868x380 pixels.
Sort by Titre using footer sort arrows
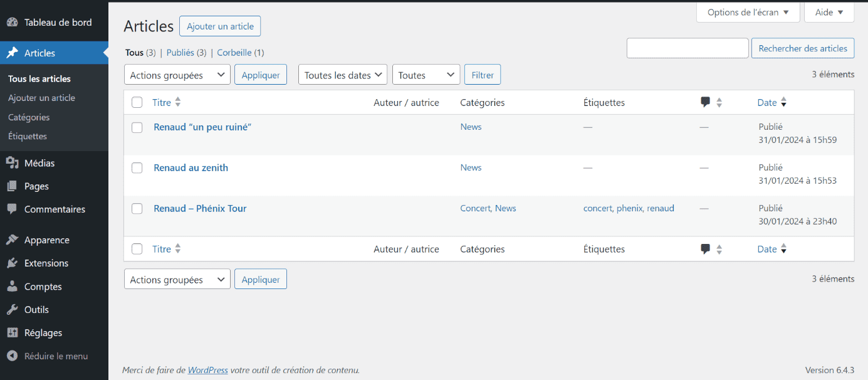(x=178, y=249)
